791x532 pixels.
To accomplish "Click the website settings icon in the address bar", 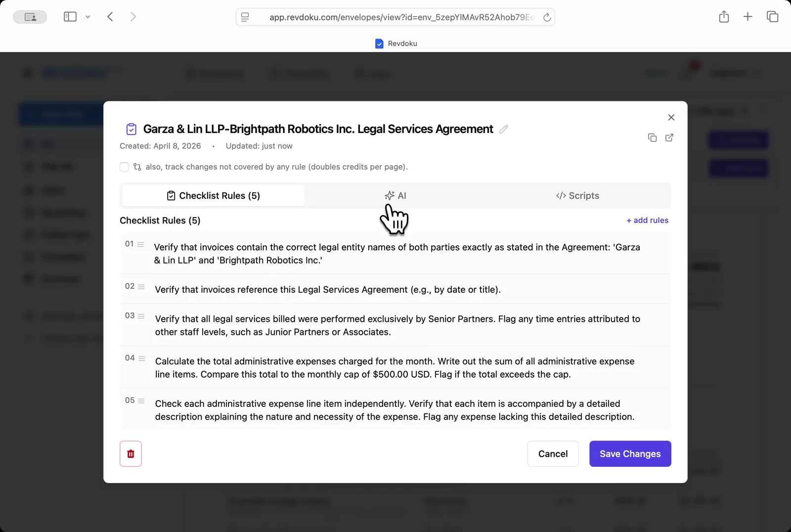I will pos(245,17).
